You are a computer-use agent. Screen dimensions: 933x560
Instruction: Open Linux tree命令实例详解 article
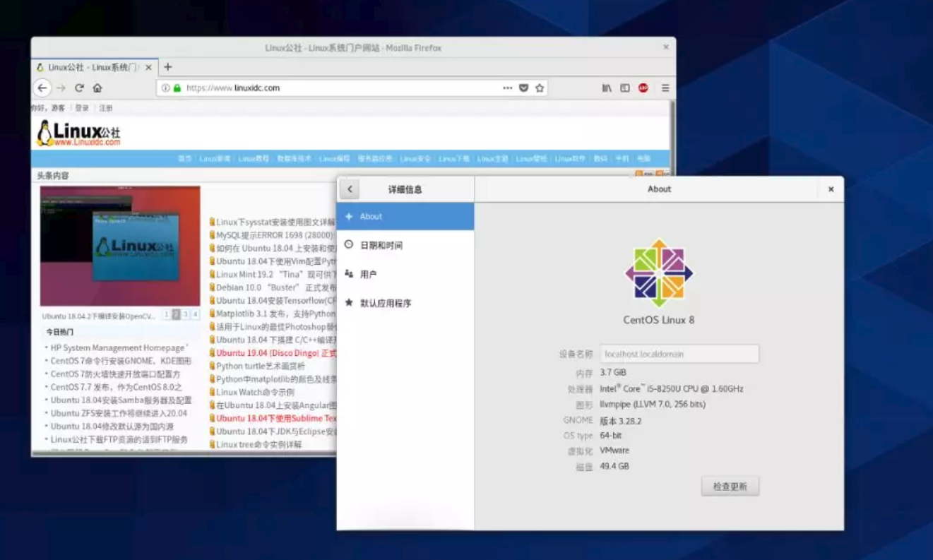pyautogui.click(x=258, y=445)
